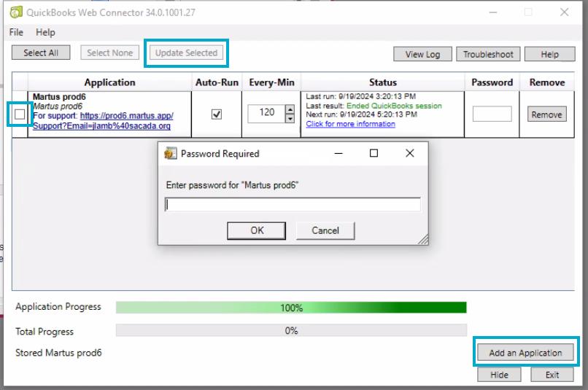The width and height of the screenshot is (588, 390).
Task: Click the dialog's resize grip corner
Action: (423, 240)
